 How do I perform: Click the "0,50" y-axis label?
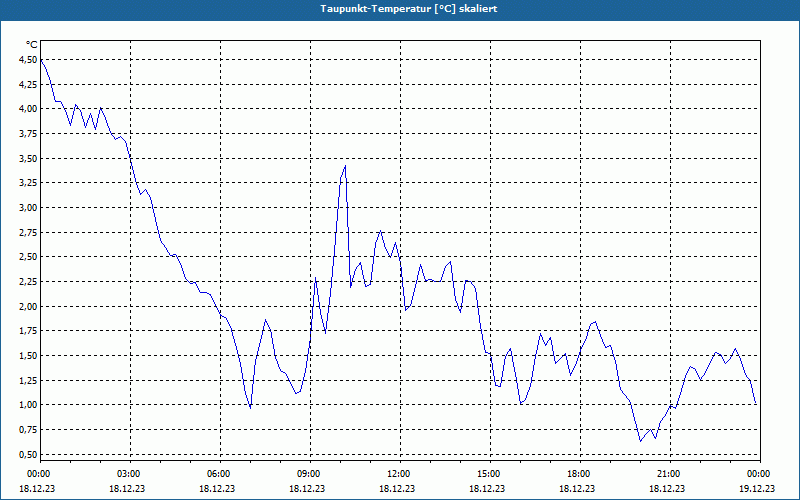(28, 454)
